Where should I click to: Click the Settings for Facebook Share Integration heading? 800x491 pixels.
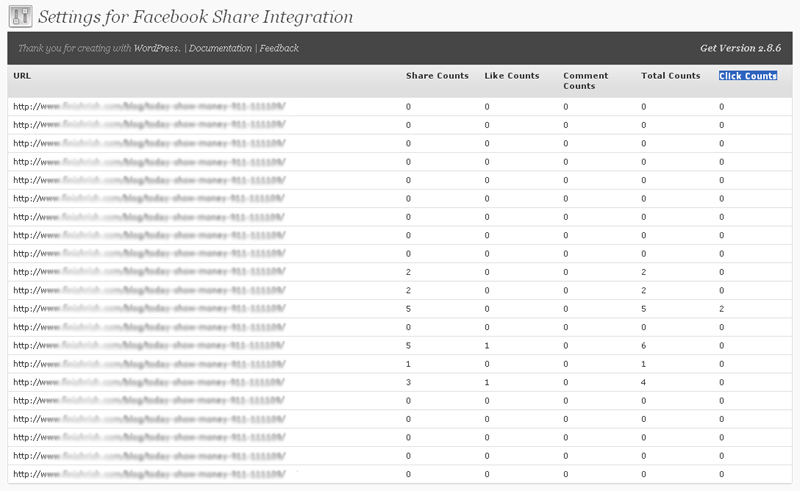[x=195, y=17]
